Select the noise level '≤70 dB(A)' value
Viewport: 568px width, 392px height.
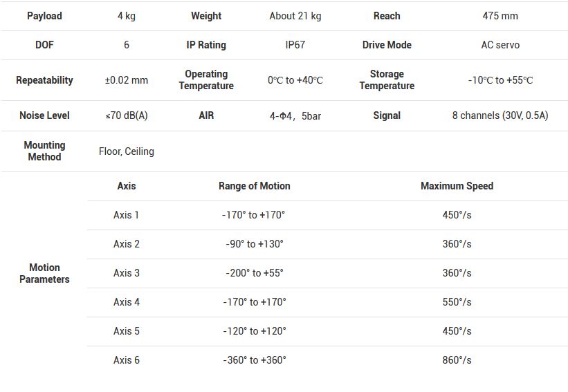(127, 115)
